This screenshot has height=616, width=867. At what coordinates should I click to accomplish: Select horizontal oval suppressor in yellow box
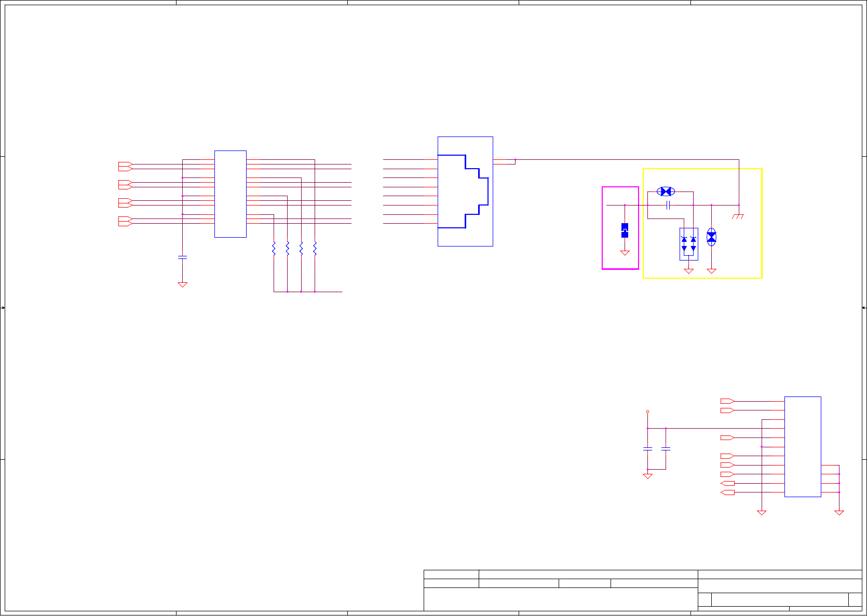(666, 191)
